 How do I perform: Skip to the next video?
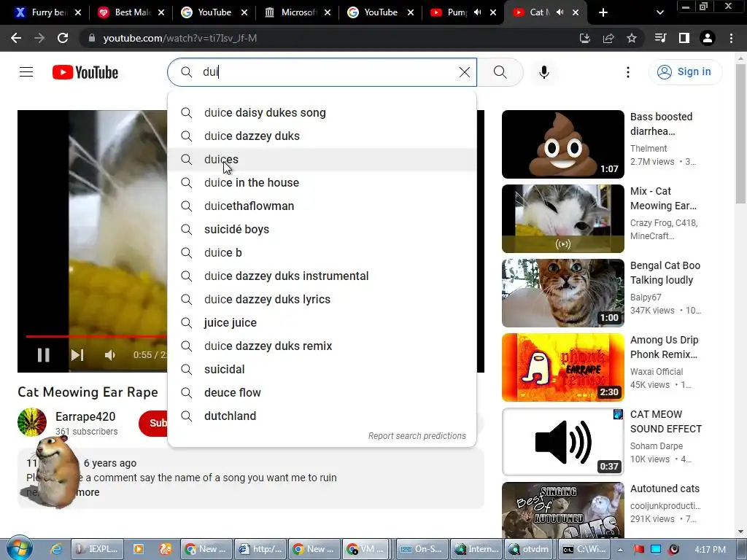click(77, 355)
